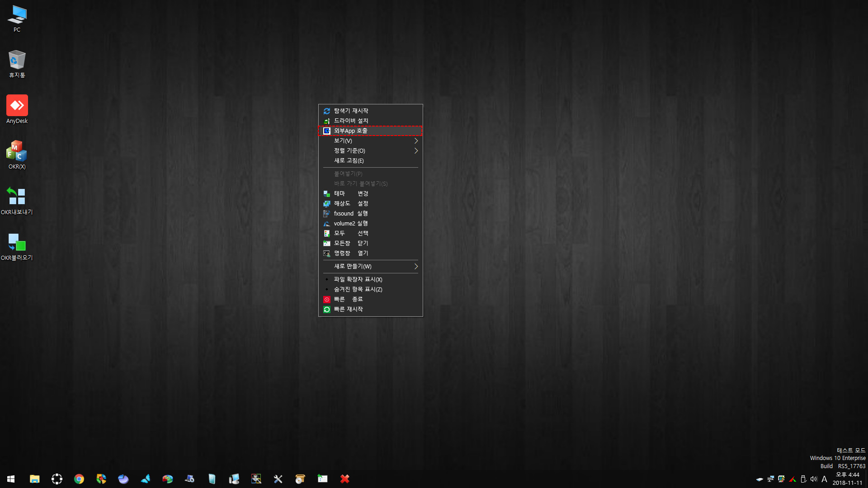
Task: Click 새로 고침(E) in the menu
Action: pos(370,160)
